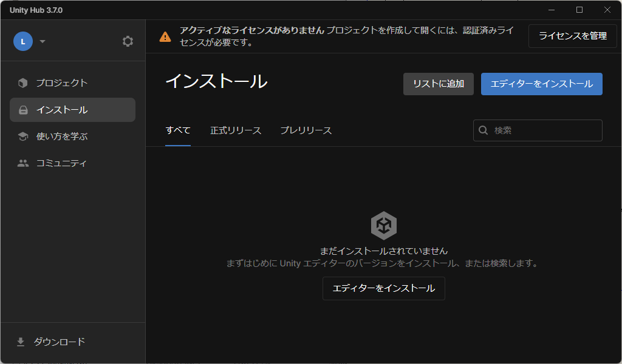Click the graduation cap learn icon
This screenshot has width=622, height=364.
coord(23,136)
